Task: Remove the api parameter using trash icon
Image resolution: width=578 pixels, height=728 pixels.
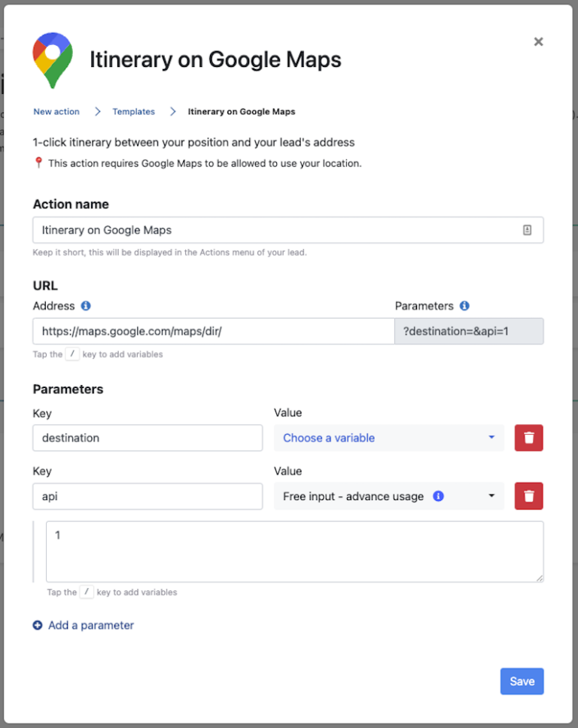Action: click(528, 496)
